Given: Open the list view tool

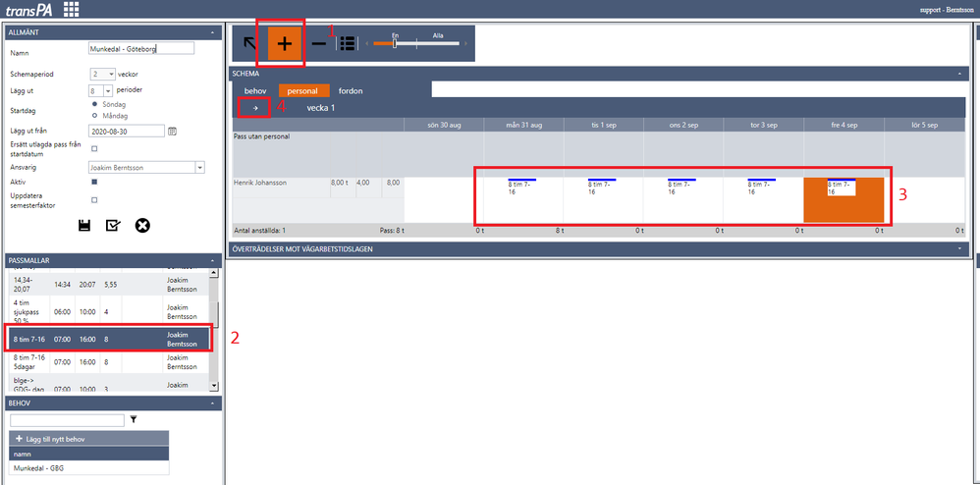Looking at the screenshot, I should click(348, 43).
